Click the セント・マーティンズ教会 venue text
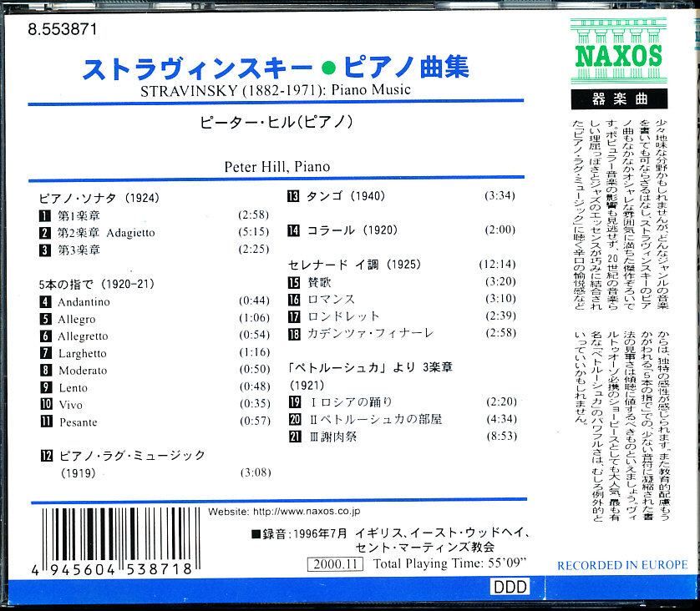The height and width of the screenshot is (611, 700). pyautogui.click(x=424, y=548)
